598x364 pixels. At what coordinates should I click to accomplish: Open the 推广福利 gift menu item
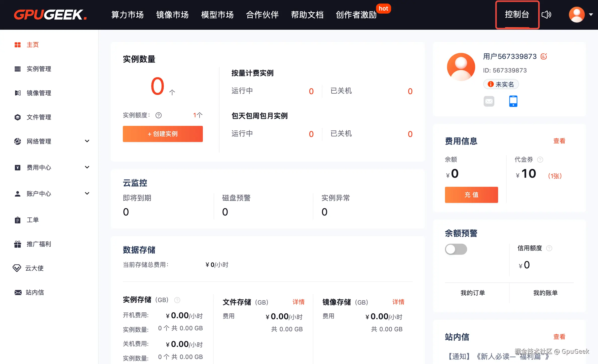39,244
